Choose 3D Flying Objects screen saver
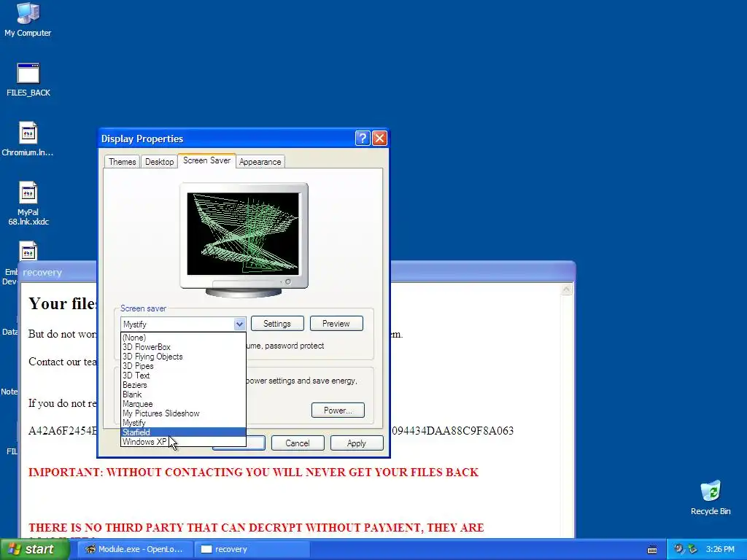 click(x=183, y=357)
